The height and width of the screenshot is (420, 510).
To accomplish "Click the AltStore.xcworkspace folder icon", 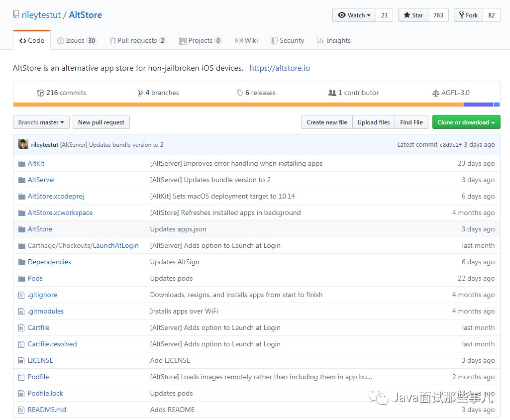I will coord(22,213).
